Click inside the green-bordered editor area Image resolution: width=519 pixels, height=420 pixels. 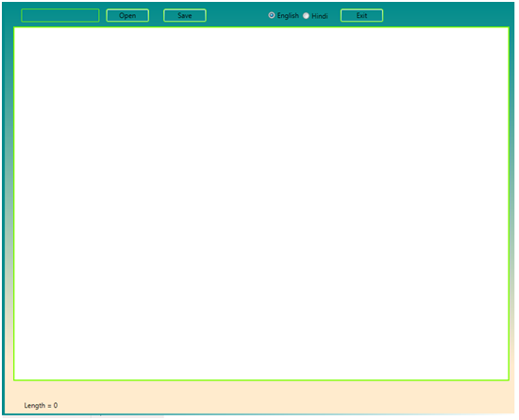click(261, 204)
